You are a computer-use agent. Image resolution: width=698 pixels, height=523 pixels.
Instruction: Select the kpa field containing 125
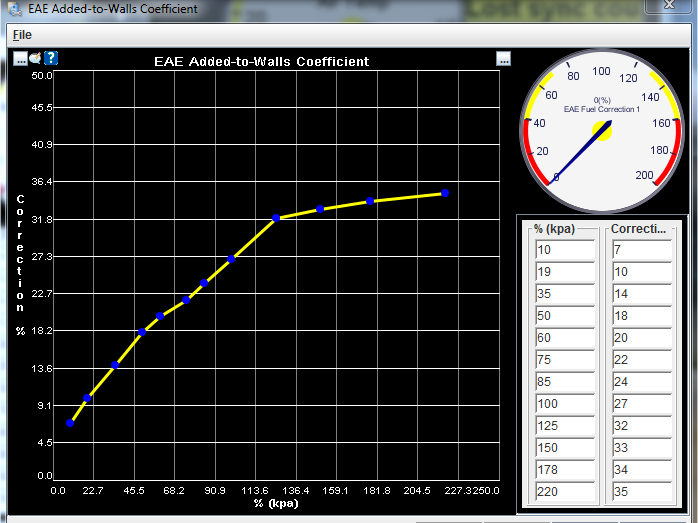pyautogui.click(x=565, y=426)
